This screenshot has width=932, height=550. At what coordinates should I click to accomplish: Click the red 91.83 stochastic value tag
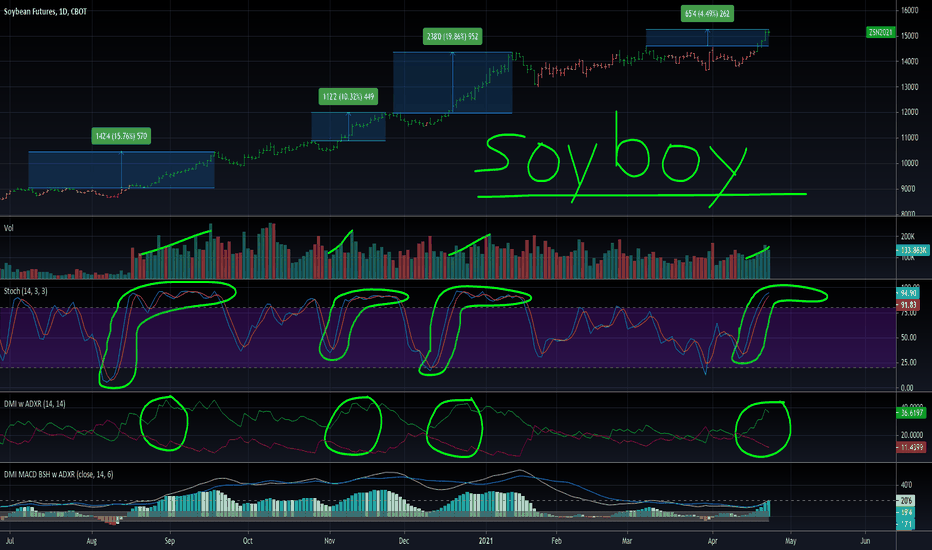click(908, 305)
